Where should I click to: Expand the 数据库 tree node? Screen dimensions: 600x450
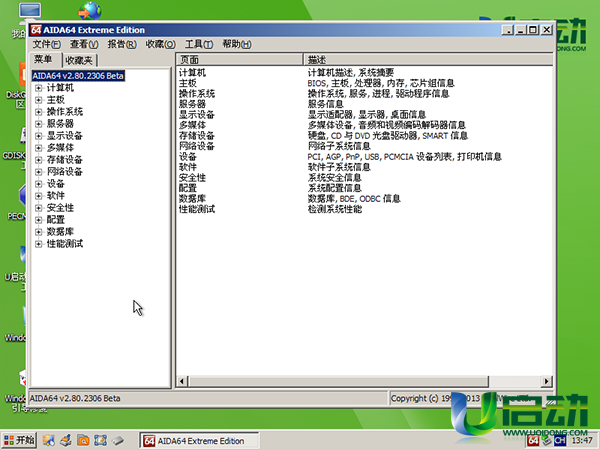pos(38,232)
